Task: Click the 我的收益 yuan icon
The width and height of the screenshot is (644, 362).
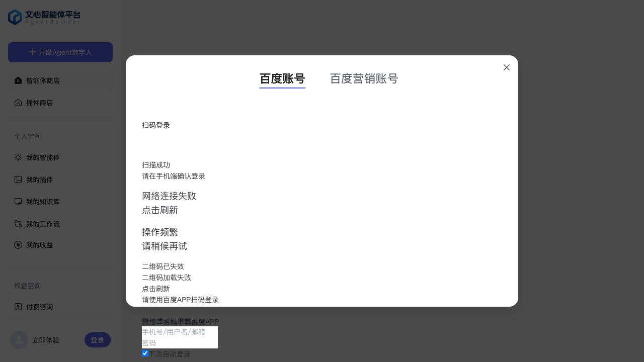Action: pos(18,245)
